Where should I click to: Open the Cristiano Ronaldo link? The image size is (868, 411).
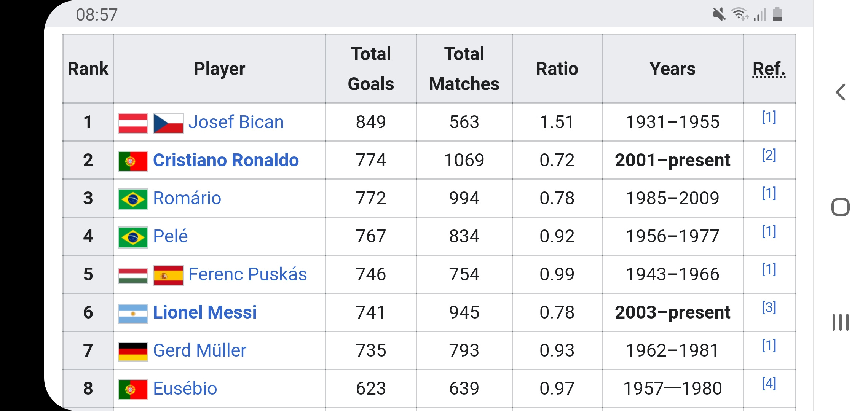pos(226,160)
